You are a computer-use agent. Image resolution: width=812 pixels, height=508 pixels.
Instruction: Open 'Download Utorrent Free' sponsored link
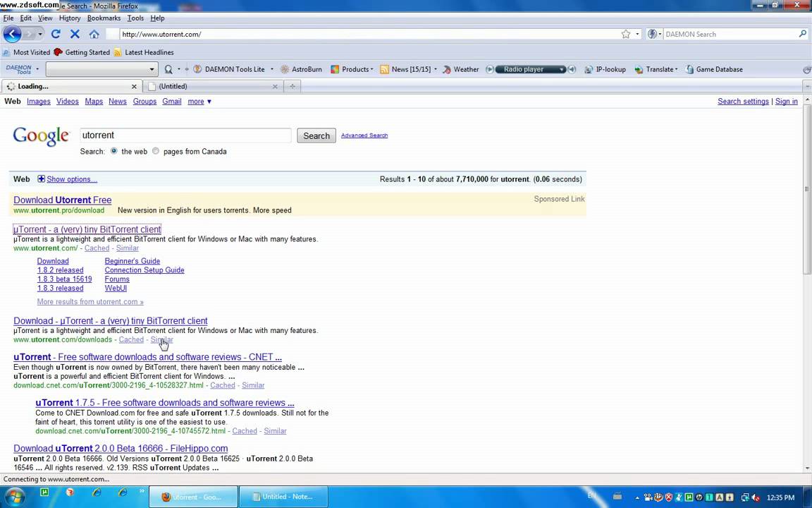[x=63, y=200]
